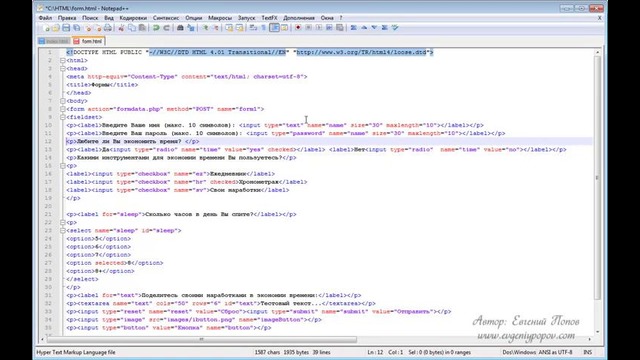Select the form.html tab
The height and width of the screenshot is (360, 640).
pyautogui.click(x=89, y=41)
